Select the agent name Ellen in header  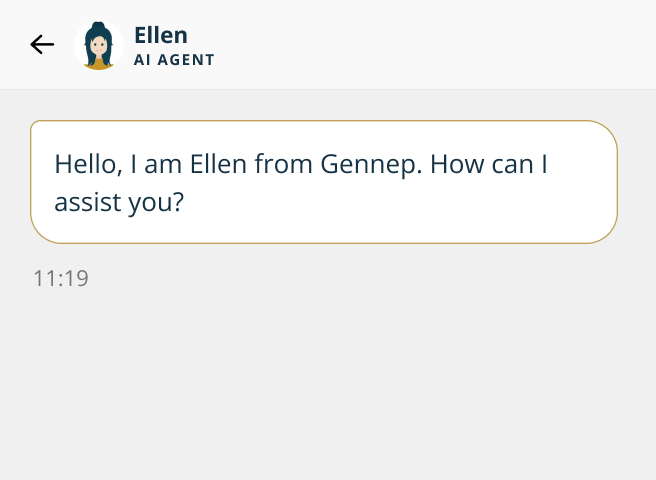click(161, 35)
